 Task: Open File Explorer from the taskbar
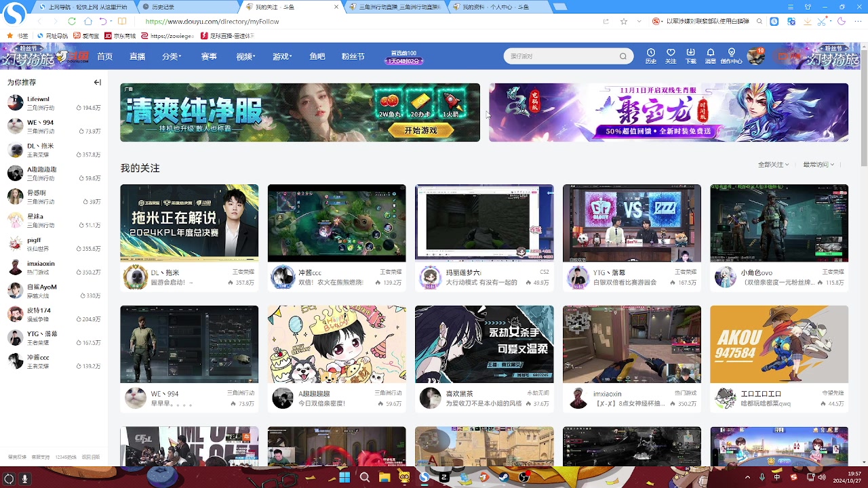point(384,477)
